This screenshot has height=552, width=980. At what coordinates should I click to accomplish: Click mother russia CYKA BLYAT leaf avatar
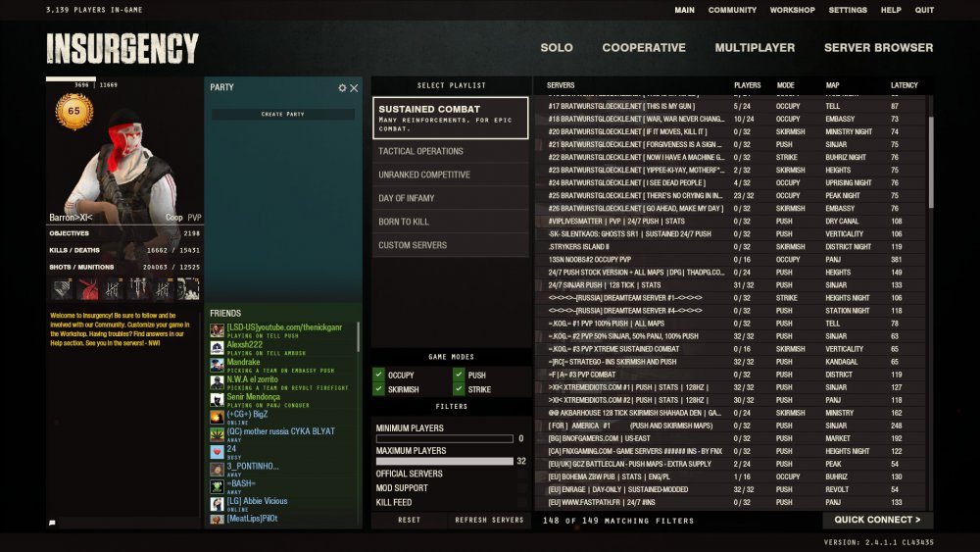tap(217, 434)
